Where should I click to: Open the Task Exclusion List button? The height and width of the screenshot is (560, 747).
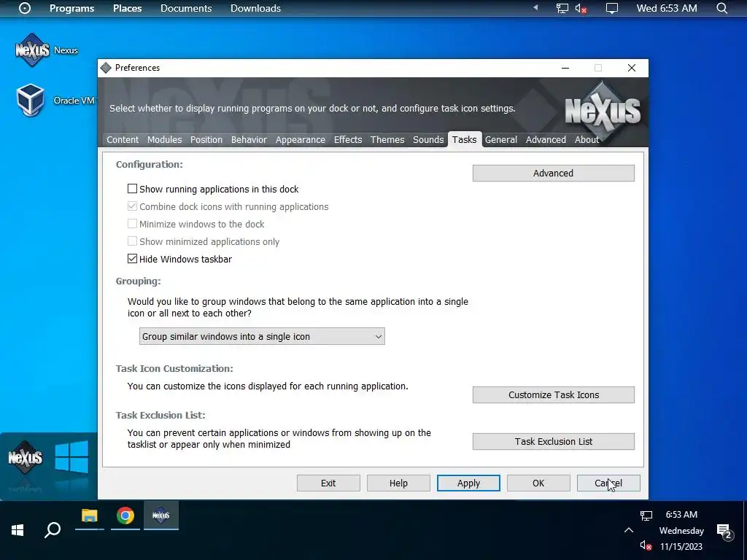(x=553, y=441)
